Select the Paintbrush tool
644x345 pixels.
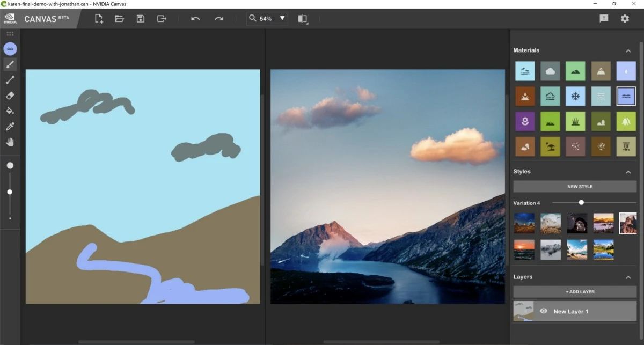point(10,64)
